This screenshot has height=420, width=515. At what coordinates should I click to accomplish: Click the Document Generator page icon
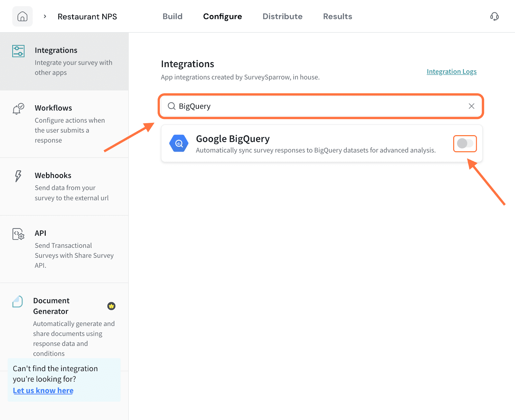18,302
